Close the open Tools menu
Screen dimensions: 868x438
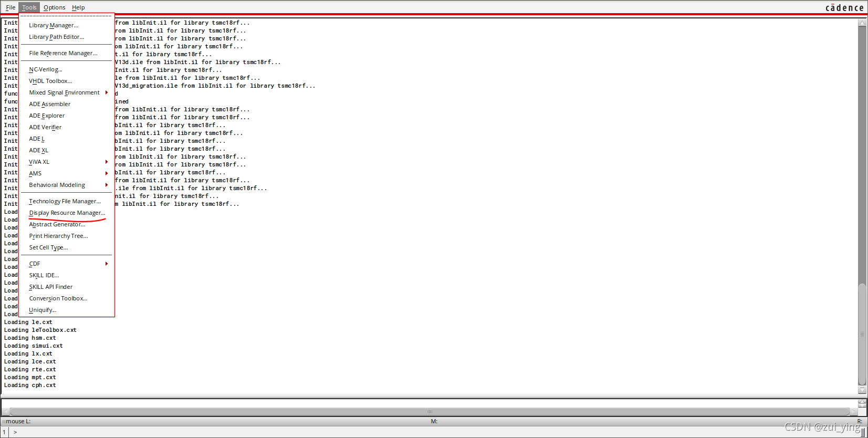(x=29, y=7)
